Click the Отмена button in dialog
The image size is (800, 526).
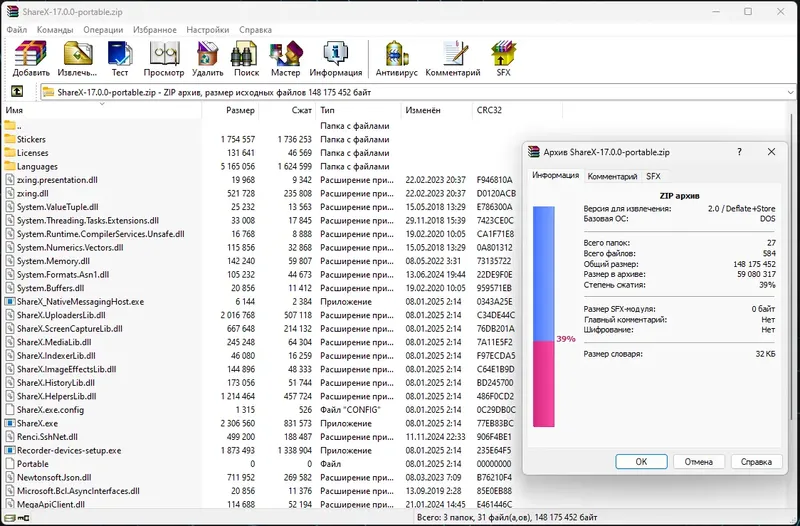click(698, 461)
